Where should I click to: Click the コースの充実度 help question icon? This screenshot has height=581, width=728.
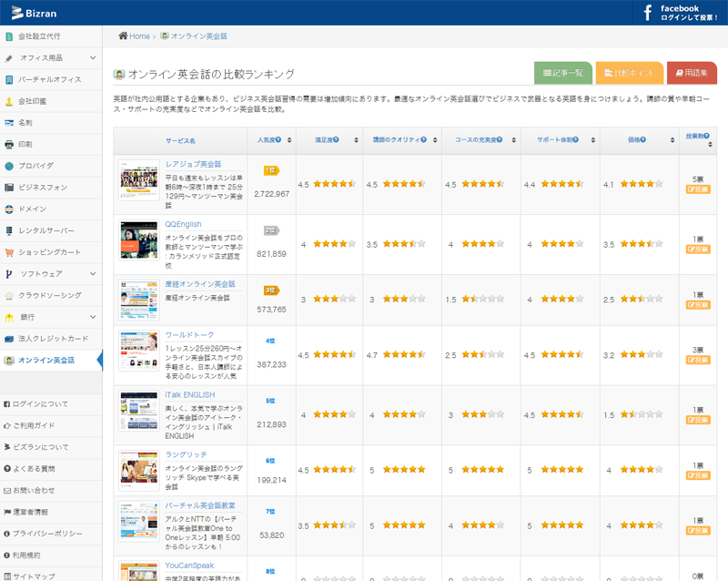coord(500,139)
